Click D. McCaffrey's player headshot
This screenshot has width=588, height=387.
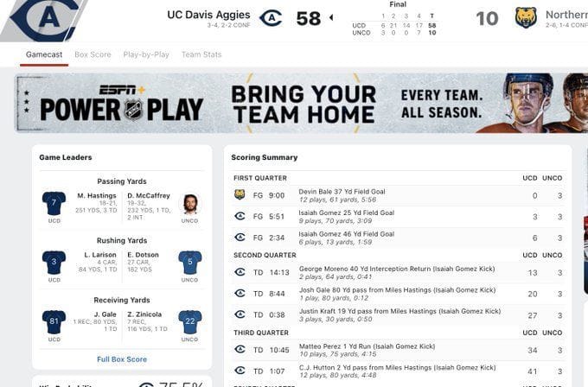click(x=190, y=203)
